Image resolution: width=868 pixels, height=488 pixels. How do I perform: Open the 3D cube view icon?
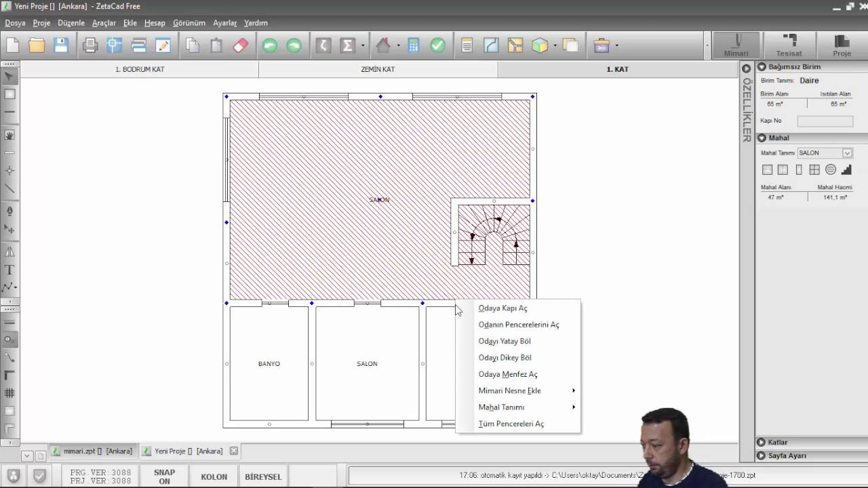pos(540,45)
